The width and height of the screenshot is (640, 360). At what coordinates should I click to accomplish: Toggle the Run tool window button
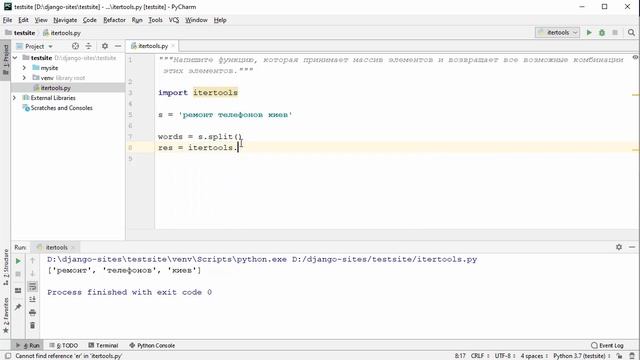click(x=28, y=345)
